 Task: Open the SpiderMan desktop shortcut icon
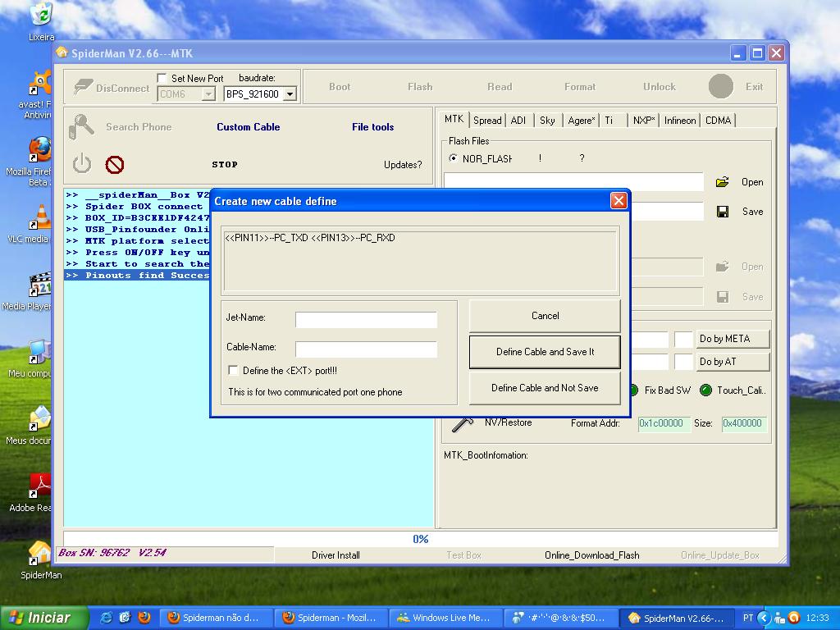pos(41,559)
